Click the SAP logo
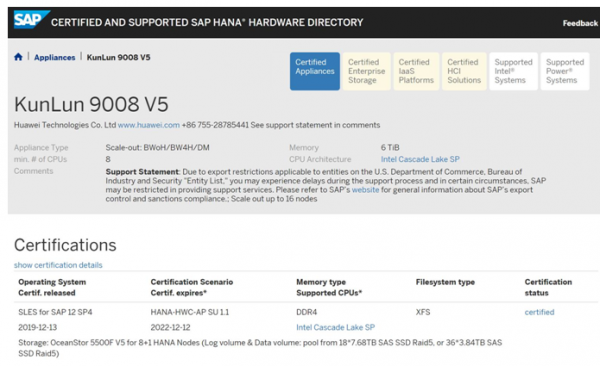Image resolution: width=600 pixels, height=366 pixels. (x=31, y=20)
